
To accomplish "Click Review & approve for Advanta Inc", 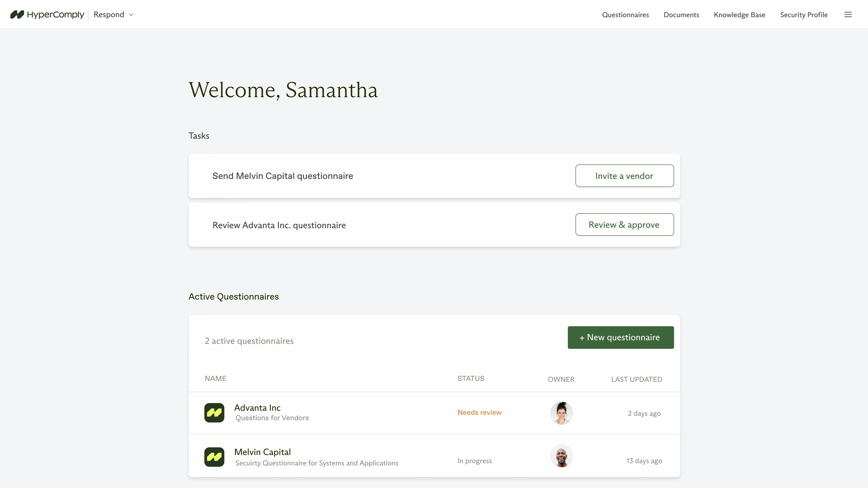I will pos(624,225).
